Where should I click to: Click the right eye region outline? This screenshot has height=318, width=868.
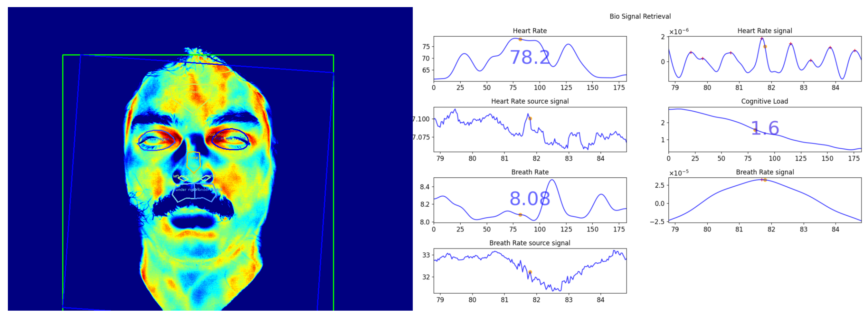(231, 139)
